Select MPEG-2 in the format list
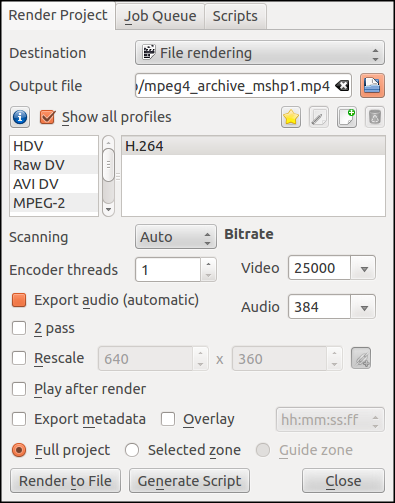The image size is (395, 503). click(x=54, y=203)
